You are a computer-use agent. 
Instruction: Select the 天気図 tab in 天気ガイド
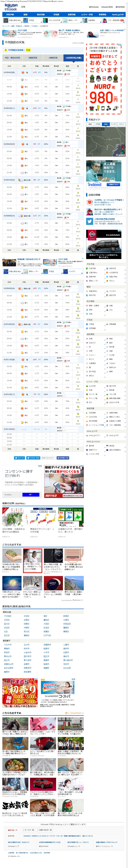tap(98, 124)
